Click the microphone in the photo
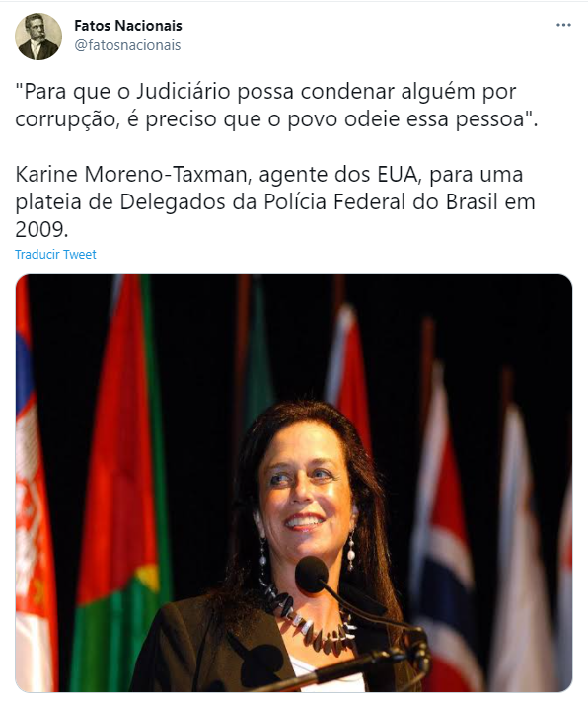Image resolution: width=588 pixels, height=702 pixels. 313,575
